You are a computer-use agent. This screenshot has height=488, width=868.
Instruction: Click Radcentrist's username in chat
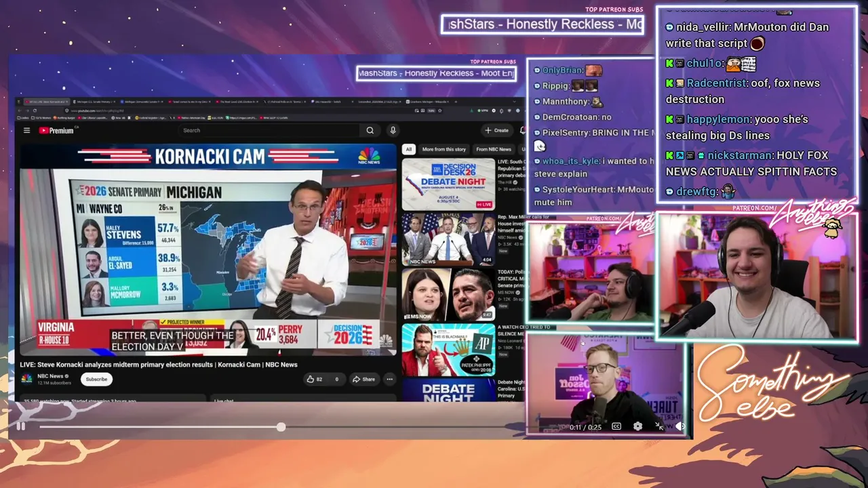(715, 83)
